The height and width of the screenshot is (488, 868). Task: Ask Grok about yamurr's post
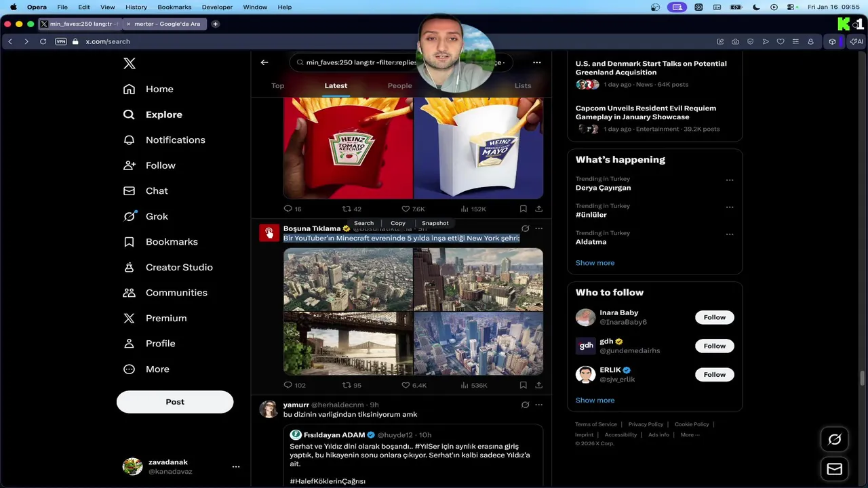click(525, 405)
